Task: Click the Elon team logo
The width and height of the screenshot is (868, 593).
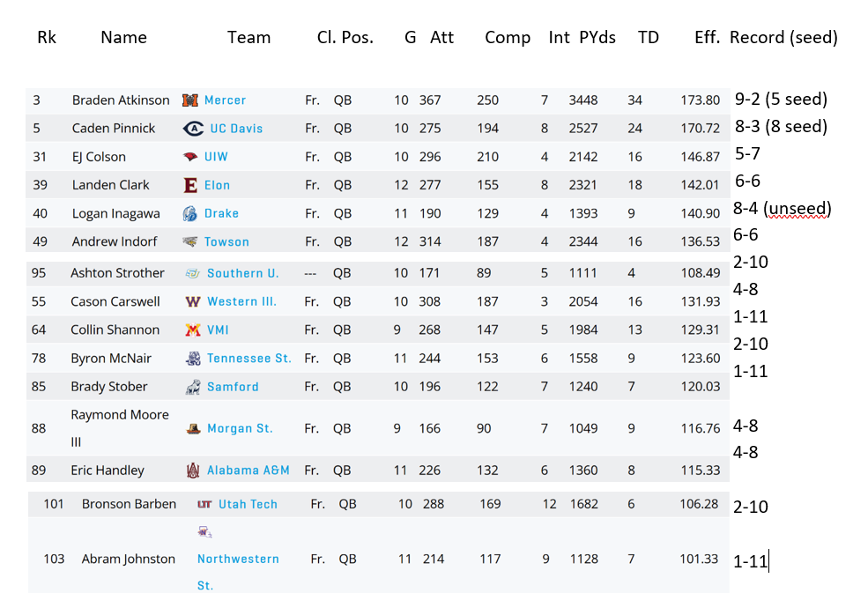Action: [189, 185]
